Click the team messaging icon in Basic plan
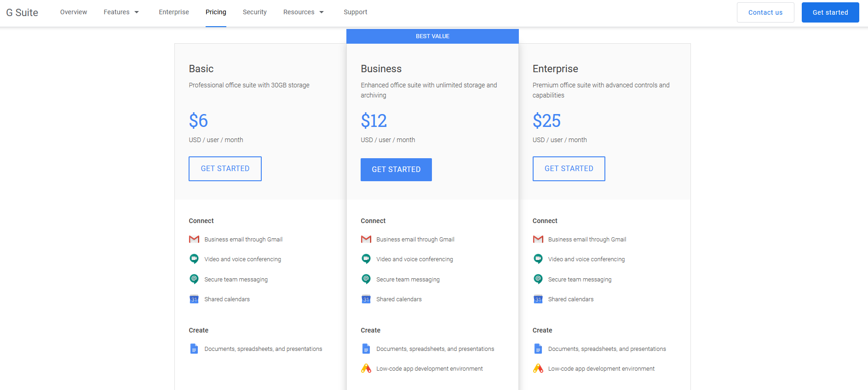Image resolution: width=868 pixels, height=390 pixels. [x=194, y=279]
